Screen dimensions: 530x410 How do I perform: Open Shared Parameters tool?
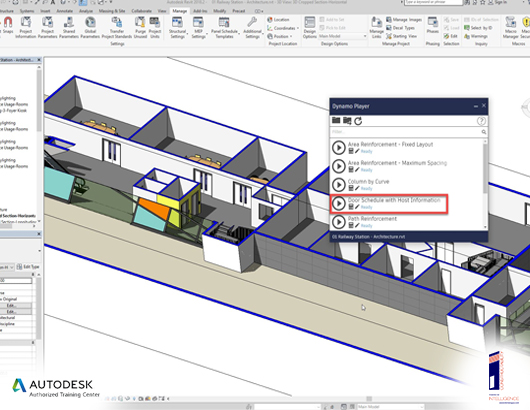[69, 27]
